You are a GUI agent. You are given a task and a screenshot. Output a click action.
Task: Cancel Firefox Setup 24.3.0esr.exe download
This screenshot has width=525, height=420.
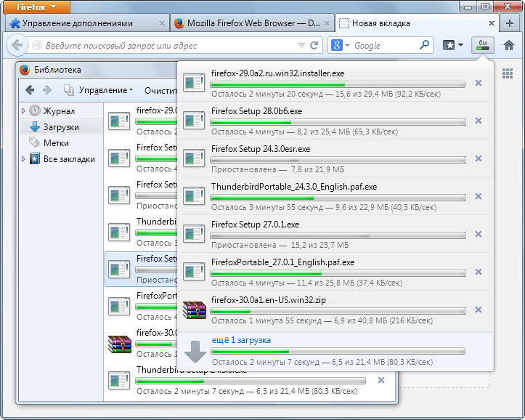(x=478, y=158)
